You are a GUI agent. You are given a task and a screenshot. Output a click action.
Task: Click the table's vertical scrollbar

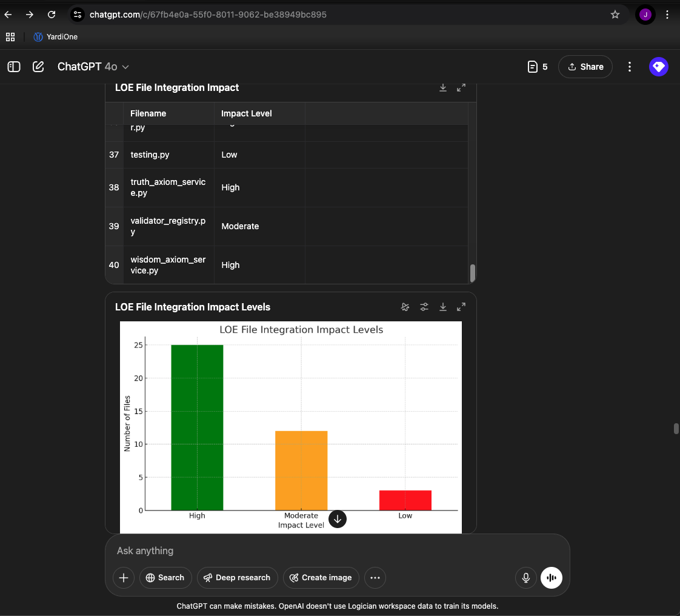(x=473, y=273)
